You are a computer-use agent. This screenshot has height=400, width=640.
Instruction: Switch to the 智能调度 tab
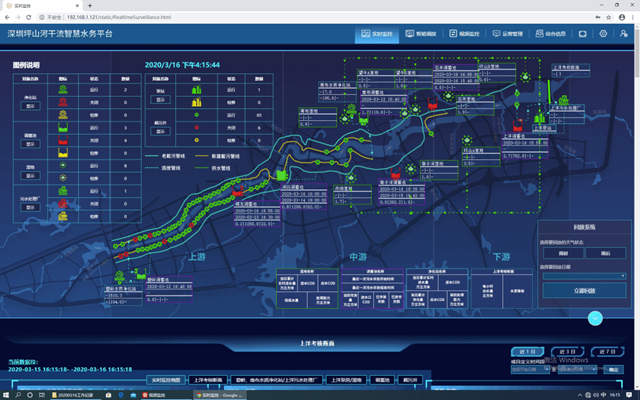pos(421,34)
